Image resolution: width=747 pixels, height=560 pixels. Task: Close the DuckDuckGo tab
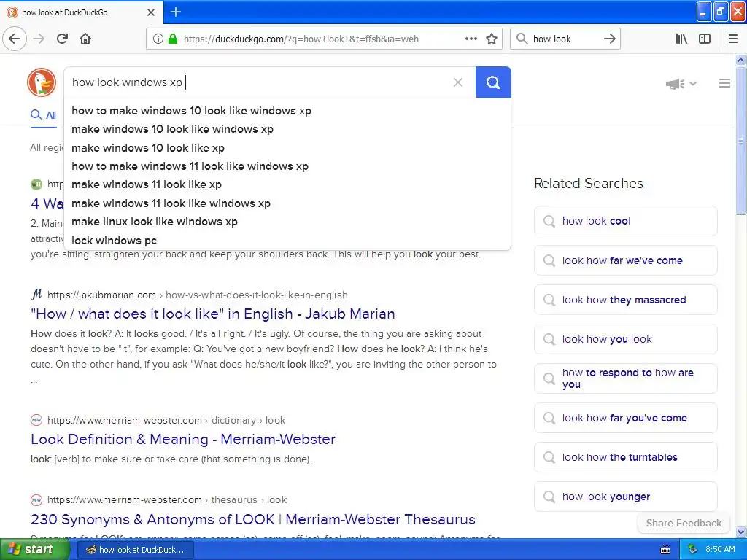[151, 12]
